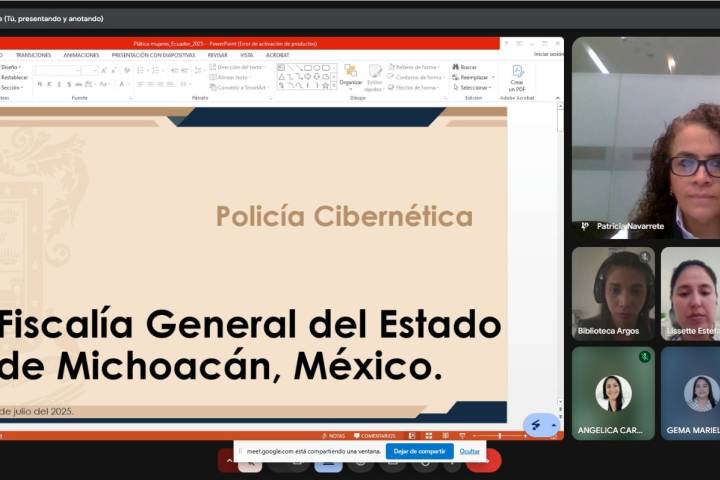The height and width of the screenshot is (480, 720).
Task: Open the ACROBAT ribbon tab
Action: tap(277, 55)
